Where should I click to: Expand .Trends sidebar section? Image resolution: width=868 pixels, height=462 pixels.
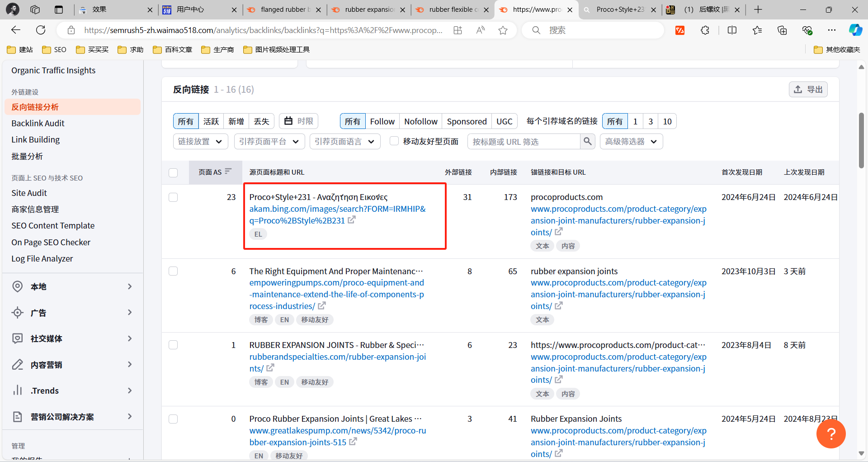[73, 391]
